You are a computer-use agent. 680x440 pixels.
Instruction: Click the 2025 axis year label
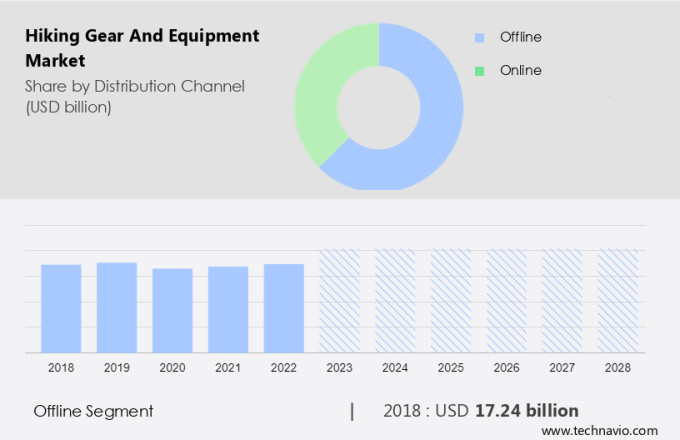coord(450,368)
